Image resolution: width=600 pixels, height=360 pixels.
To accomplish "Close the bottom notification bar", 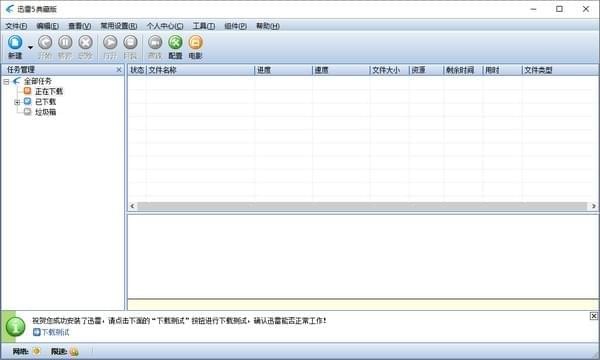I will 593,316.
